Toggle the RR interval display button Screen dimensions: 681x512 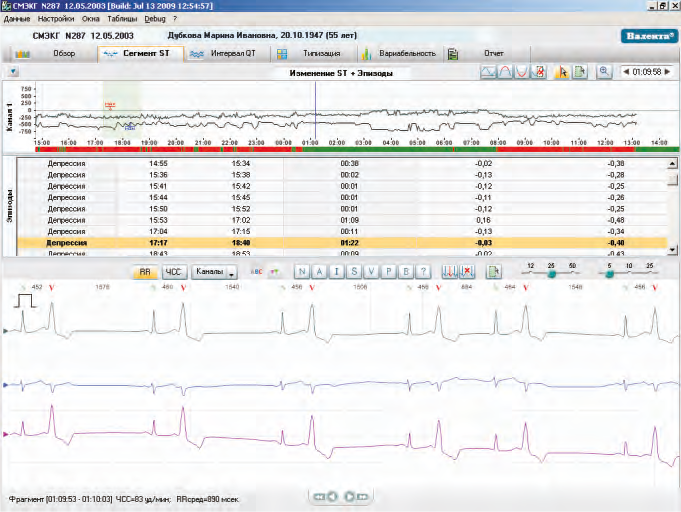coord(145,272)
